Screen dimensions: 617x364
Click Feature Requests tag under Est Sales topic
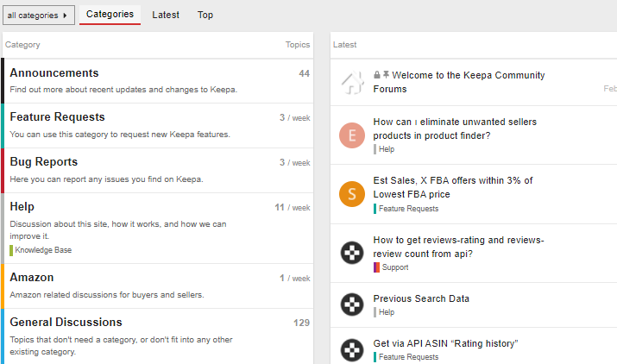tap(406, 209)
